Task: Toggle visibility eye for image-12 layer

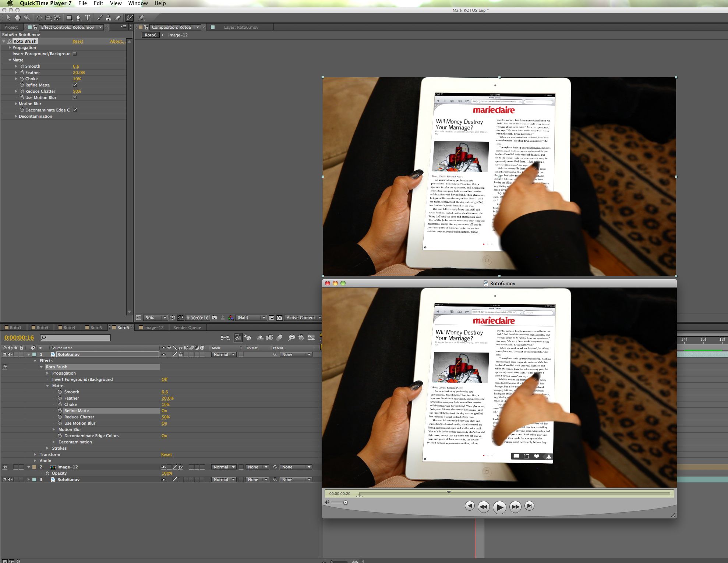Action: (5, 467)
